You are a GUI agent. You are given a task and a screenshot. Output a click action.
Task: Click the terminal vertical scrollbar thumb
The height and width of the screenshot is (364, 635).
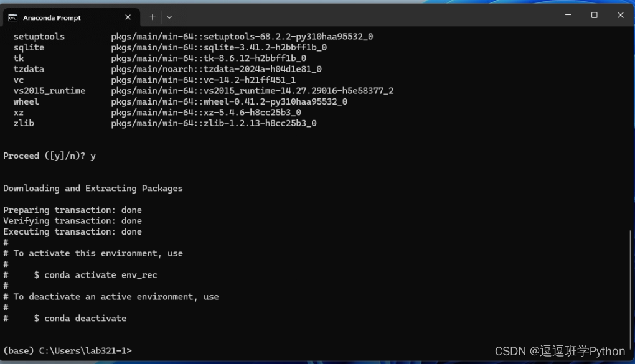coord(630,291)
